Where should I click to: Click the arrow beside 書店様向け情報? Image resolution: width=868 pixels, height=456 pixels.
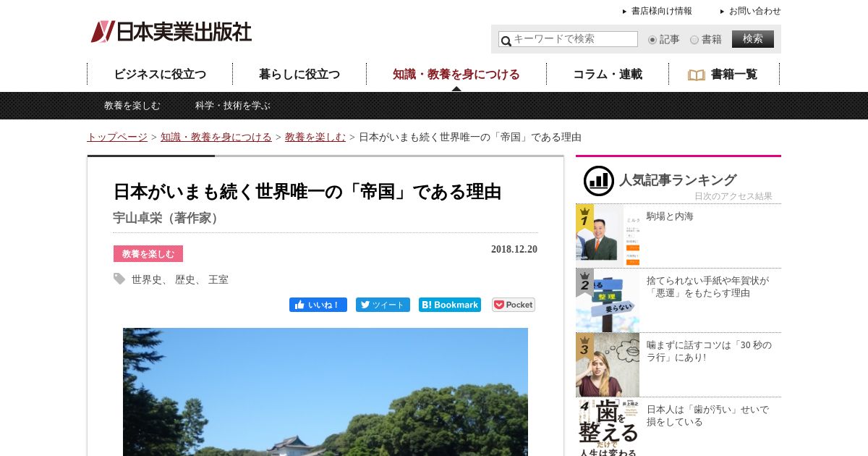(625, 11)
